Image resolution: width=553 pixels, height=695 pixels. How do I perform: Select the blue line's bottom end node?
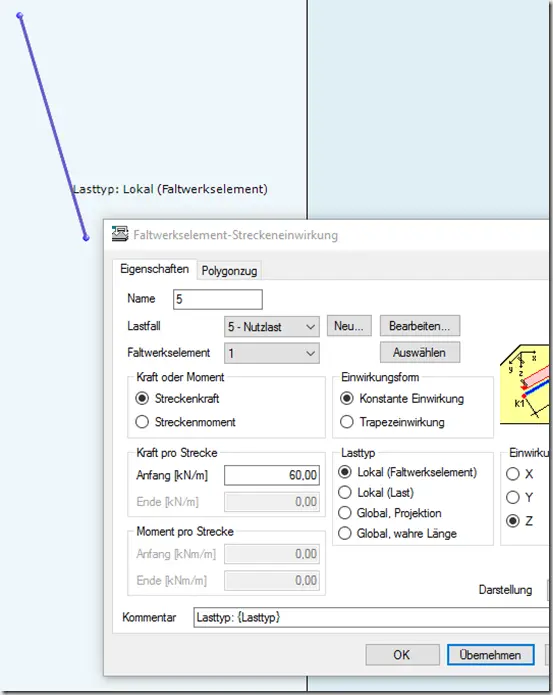(x=86, y=238)
